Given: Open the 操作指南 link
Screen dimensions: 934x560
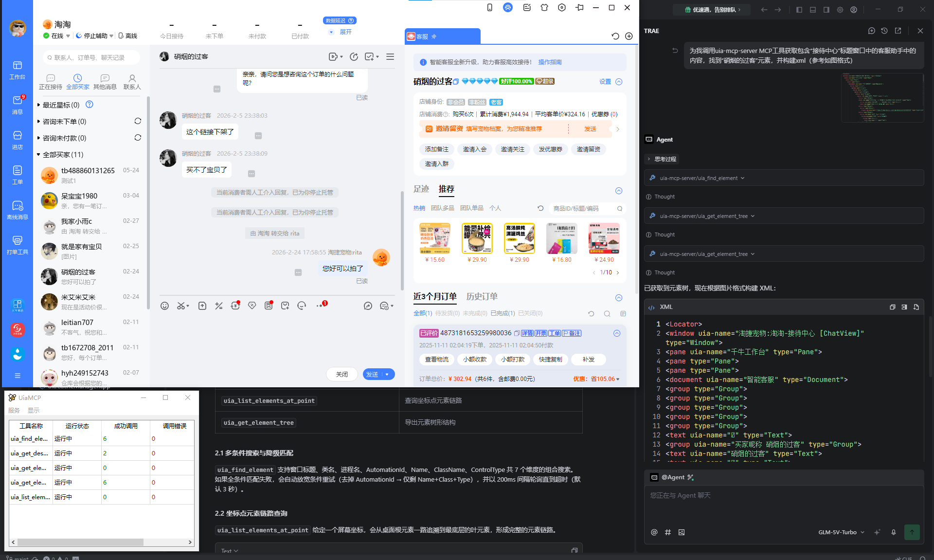Looking at the screenshot, I should click(x=550, y=62).
